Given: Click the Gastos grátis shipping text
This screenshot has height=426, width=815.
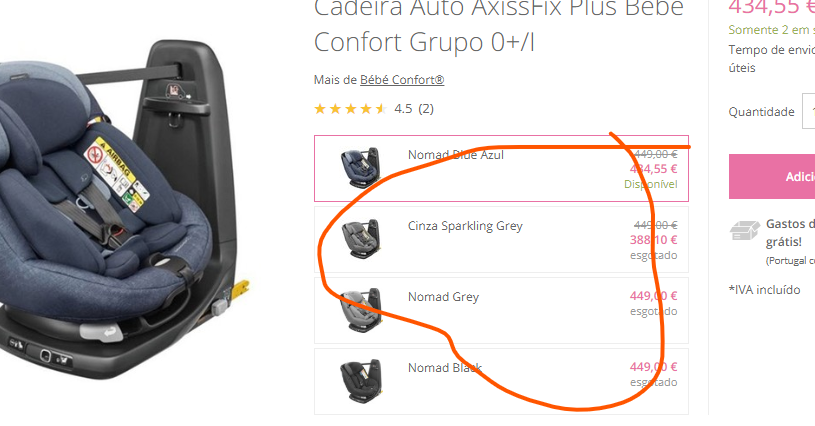Looking at the screenshot, I should (x=790, y=233).
